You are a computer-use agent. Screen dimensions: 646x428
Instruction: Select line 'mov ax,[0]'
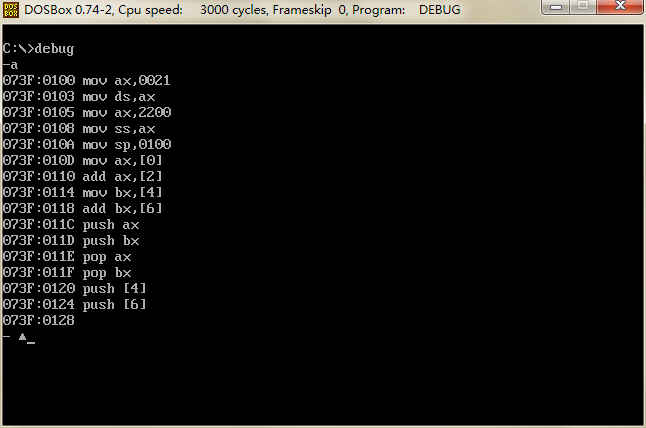click(83, 160)
